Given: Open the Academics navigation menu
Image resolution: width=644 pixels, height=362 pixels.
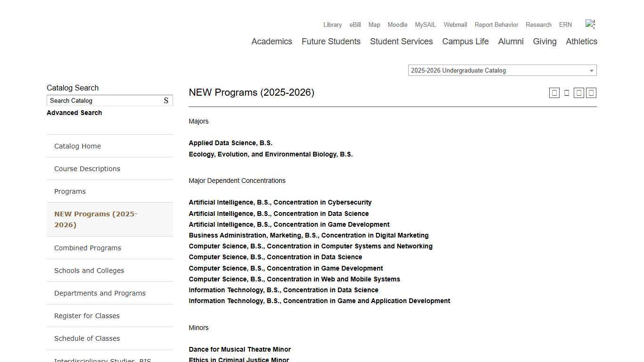Looking at the screenshot, I should (x=272, y=41).
